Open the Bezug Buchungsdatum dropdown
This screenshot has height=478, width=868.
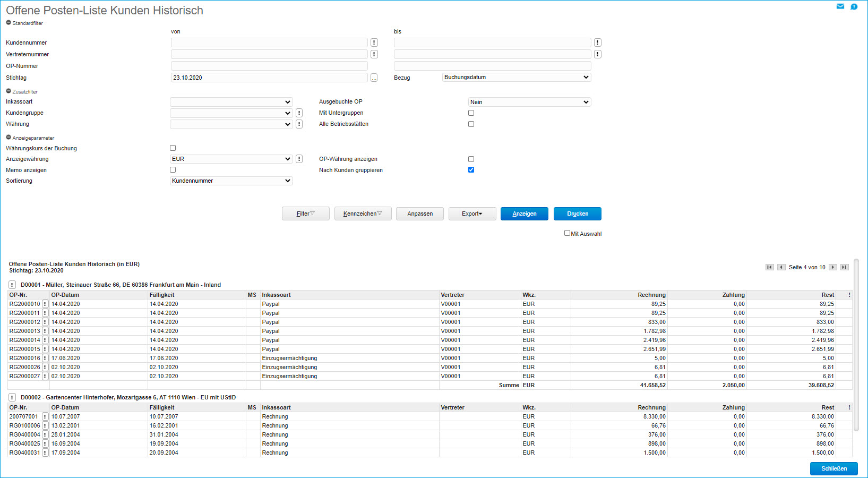tap(516, 78)
